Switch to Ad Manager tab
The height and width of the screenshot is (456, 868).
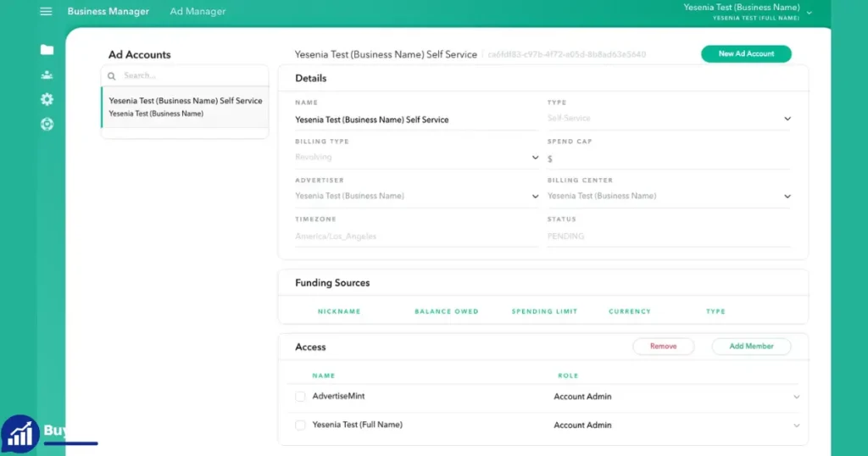pos(198,11)
